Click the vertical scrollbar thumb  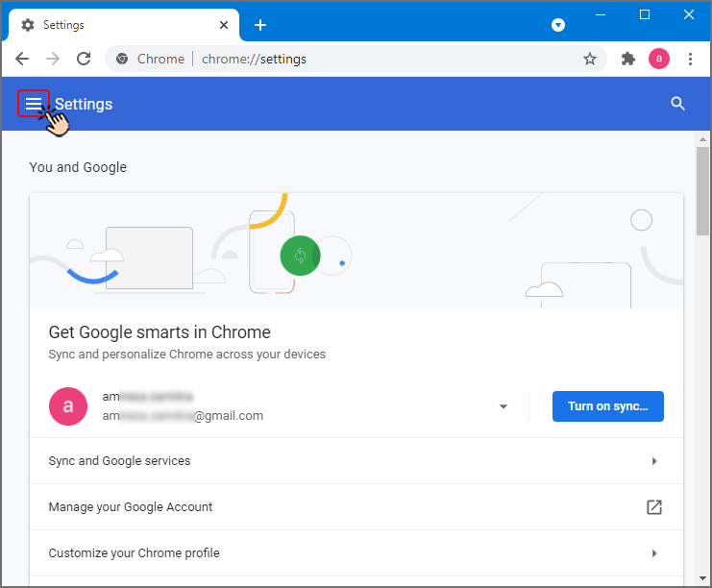702,190
